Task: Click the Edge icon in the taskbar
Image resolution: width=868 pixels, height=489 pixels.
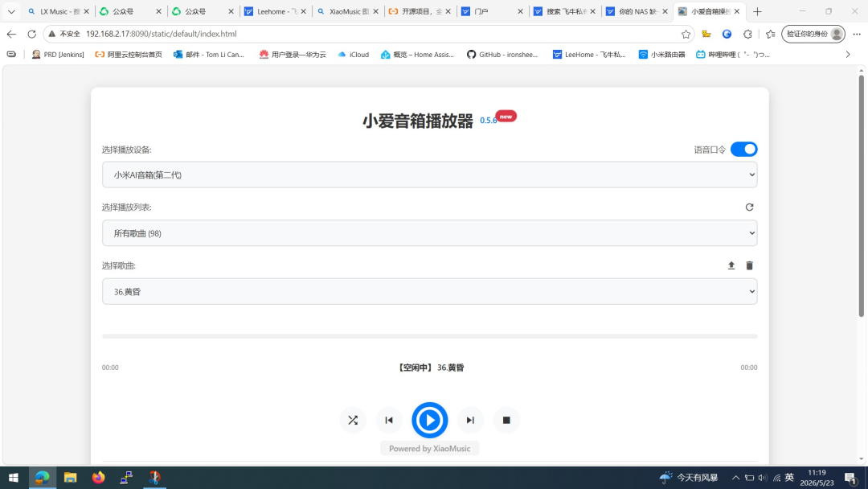Action: coord(42,478)
